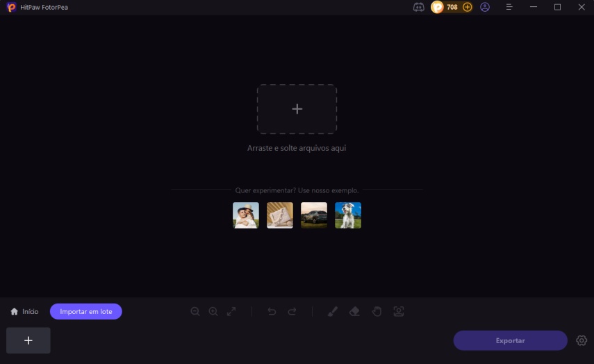Screen dimensions: 594x364
Task: Activate the Hand pan tool
Action: tap(377, 312)
